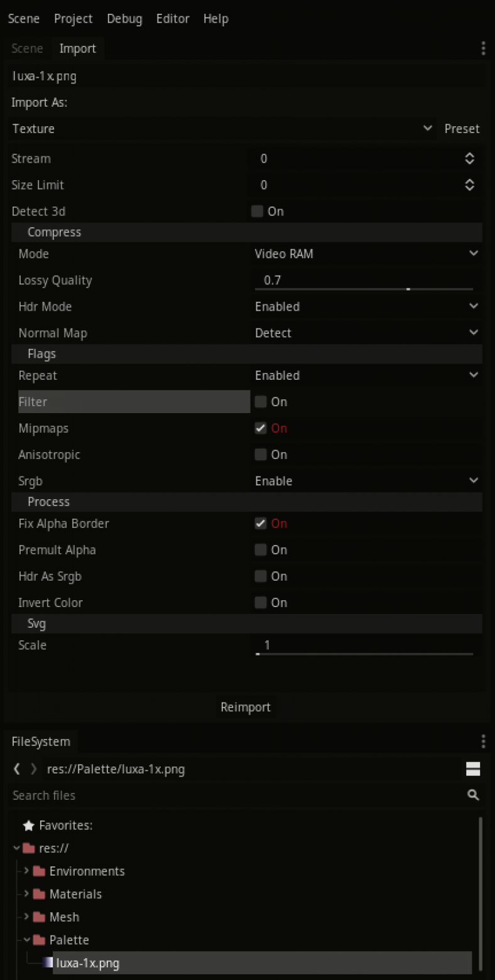
Task: Open the Srgb dropdown
Action: [364, 480]
